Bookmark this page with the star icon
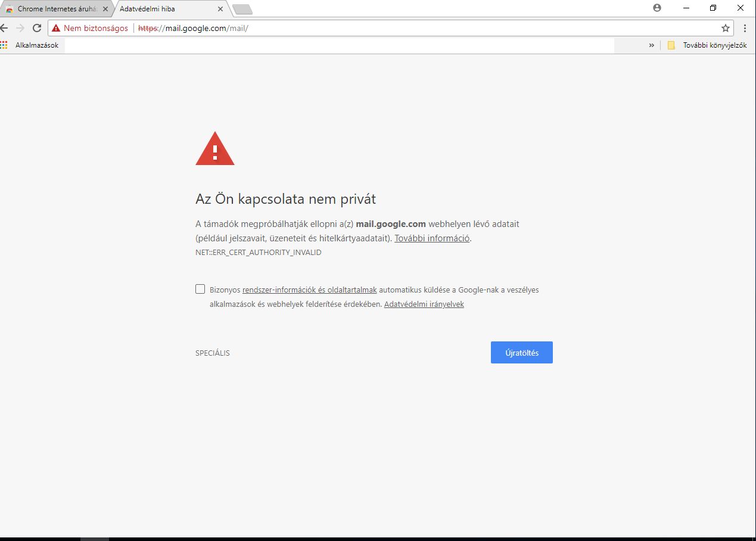 pyautogui.click(x=726, y=28)
